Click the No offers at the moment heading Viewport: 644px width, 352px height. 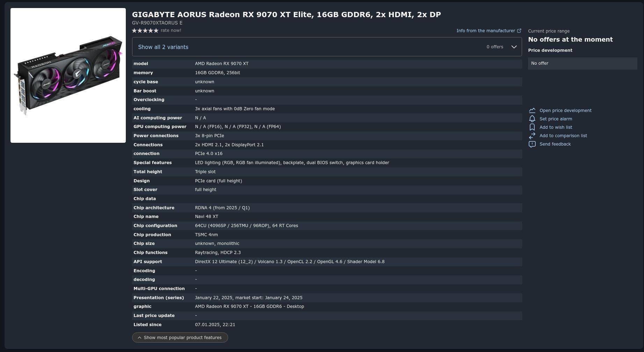pyautogui.click(x=570, y=40)
